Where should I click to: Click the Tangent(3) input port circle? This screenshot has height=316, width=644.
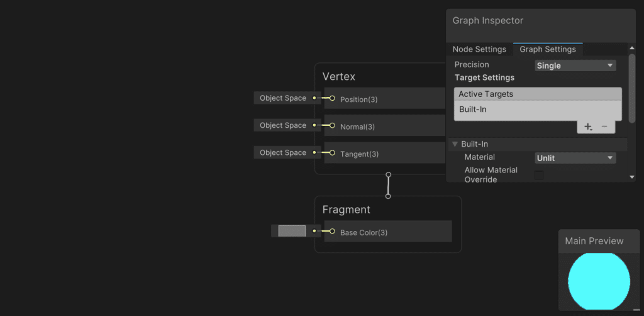click(332, 153)
